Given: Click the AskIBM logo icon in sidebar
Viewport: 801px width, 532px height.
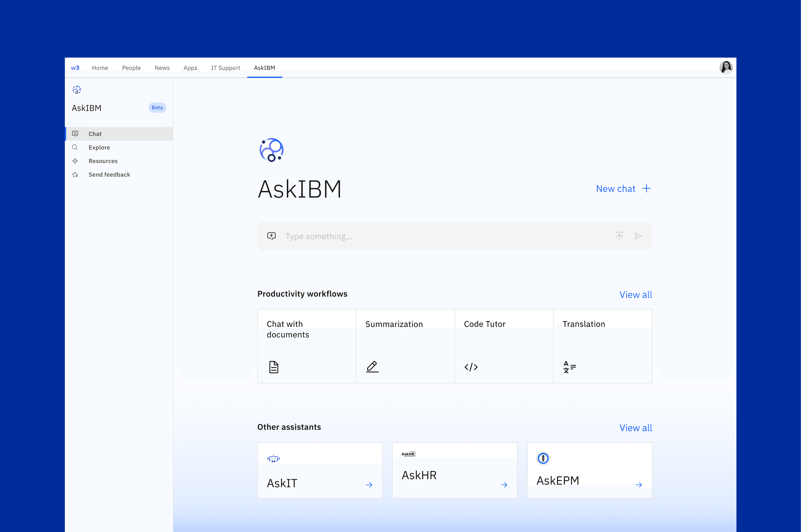Looking at the screenshot, I should click(x=77, y=90).
